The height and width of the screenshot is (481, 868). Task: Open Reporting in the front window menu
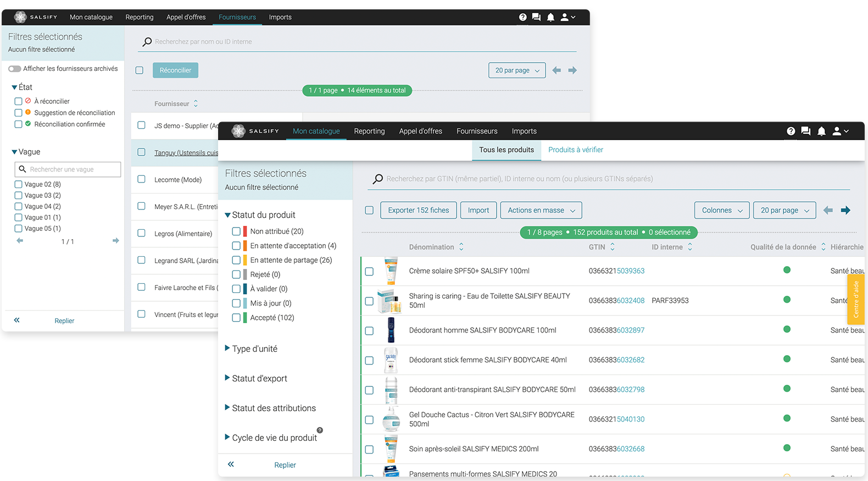point(369,131)
